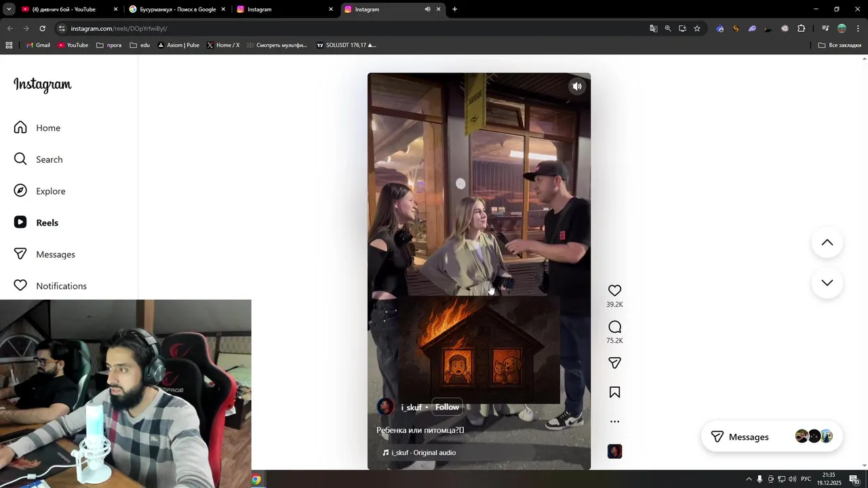This screenshot has width=868, height=488.
Task: Open i_skuf Original audio link
Action: tap(419, 453)
